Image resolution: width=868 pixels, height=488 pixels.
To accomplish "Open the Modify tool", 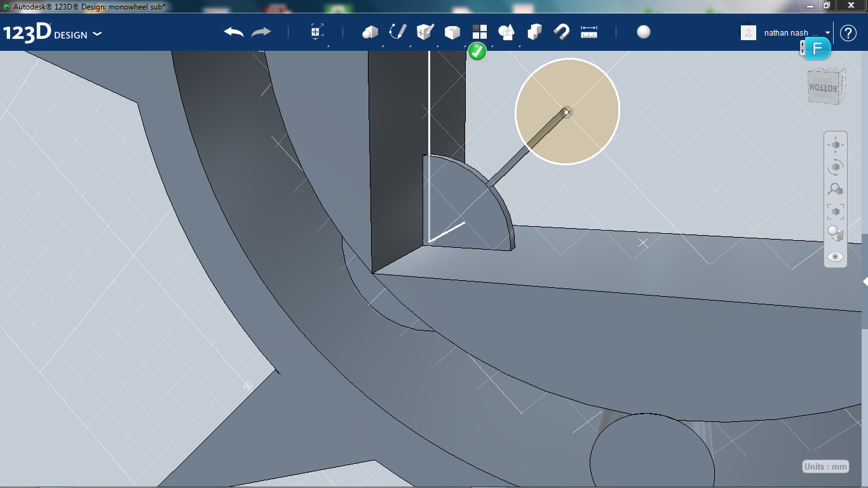I will 452,32.
